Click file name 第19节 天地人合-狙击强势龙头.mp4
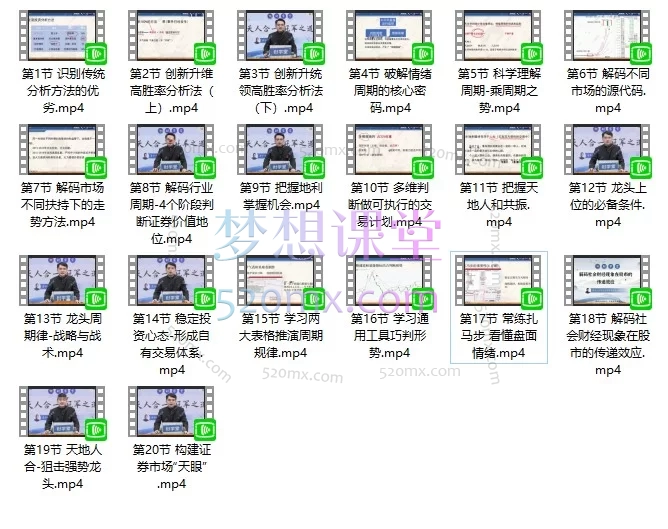The width and height of the screenshot is (668, 529). pyautogui.click(x=62, y=467)
